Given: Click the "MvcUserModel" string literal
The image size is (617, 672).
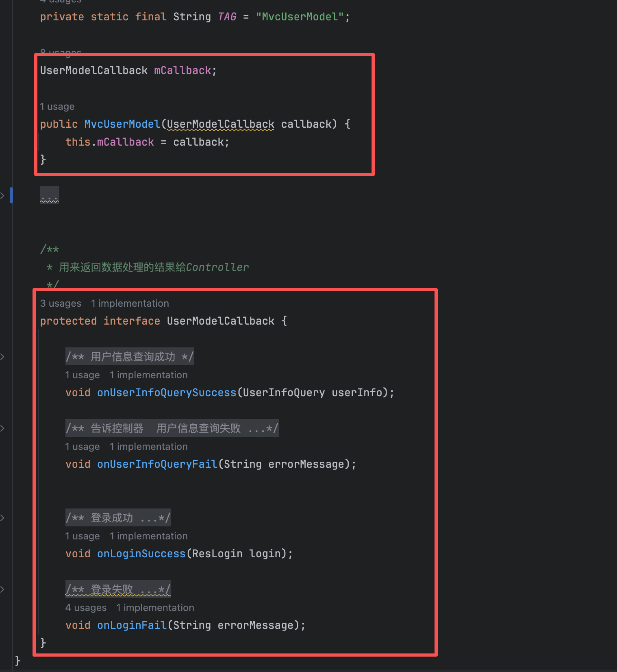Looking at the screenshot, I should pos(300,17).
